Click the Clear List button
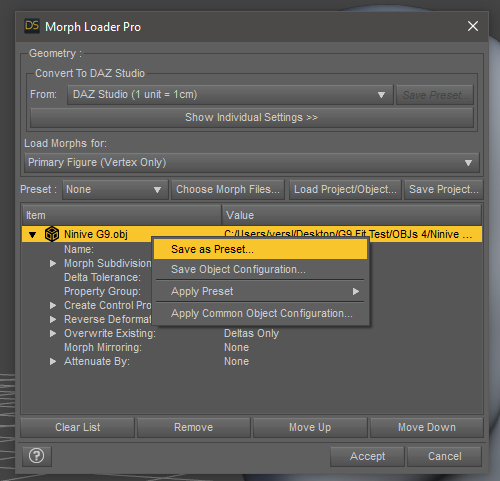 tap(78, 427)
